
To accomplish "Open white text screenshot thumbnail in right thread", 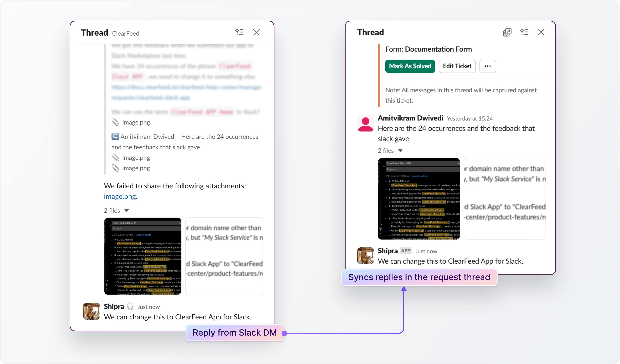I will pos(505,199).
